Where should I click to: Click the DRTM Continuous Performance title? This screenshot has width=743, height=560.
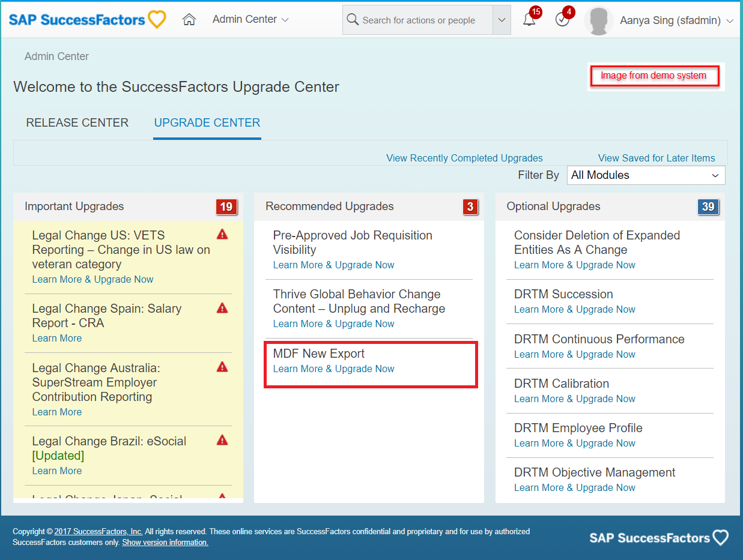click(599, 339)
